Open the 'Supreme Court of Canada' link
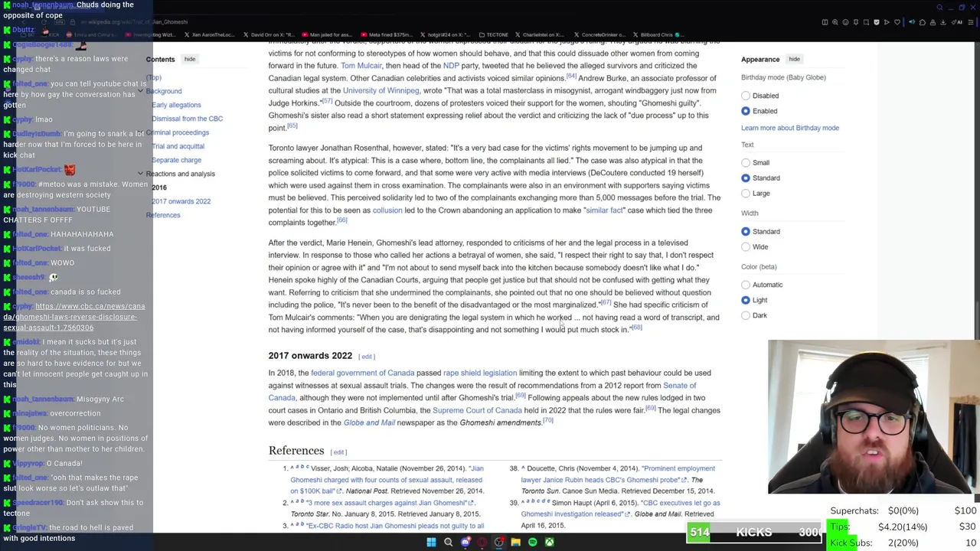 [x=477, y=410]
